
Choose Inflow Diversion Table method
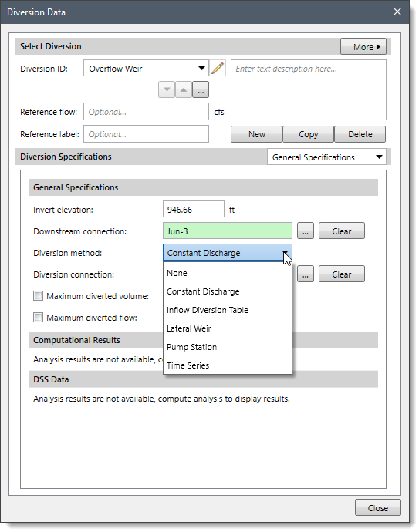227,310
